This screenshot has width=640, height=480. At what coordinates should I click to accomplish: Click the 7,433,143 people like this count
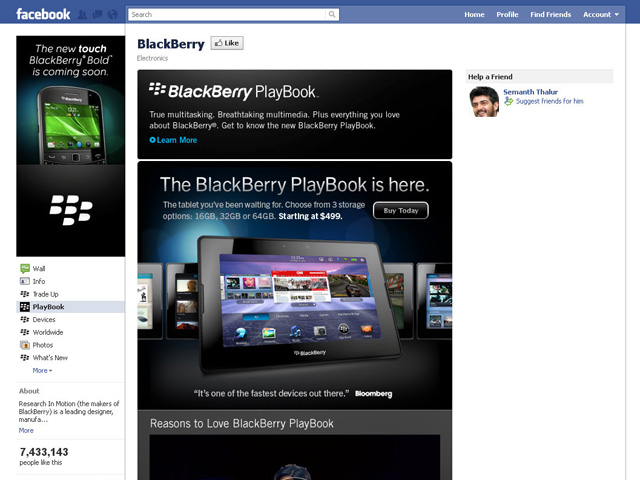(x=44, y=456)
